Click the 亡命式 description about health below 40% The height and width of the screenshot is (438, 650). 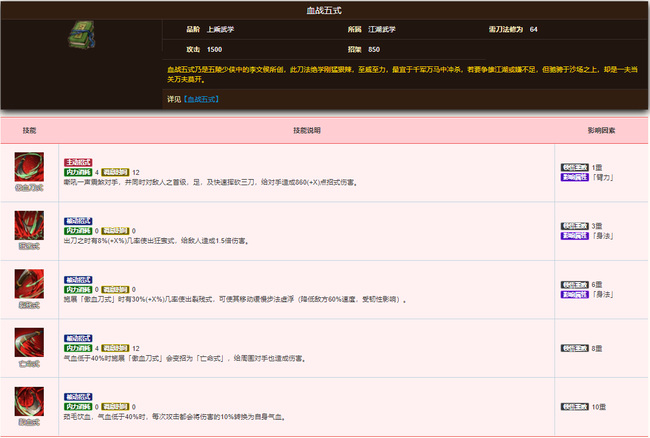[185, 358]
